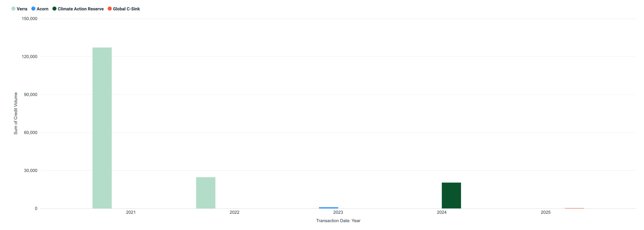This screenshot has width=644, height=230.
Task: Toggle the Verra series legend label
Action: pyautogui.click(x=22, y=9)
